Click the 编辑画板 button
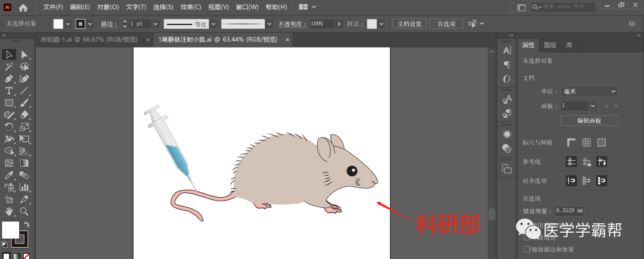Image resolution: width=644 pixels, height=259 pixels. [589, 121]
